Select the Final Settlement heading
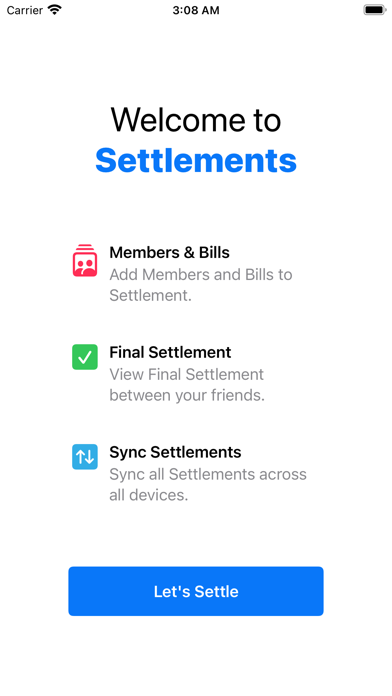The image size is (392, 696). [x=170, y=352]
